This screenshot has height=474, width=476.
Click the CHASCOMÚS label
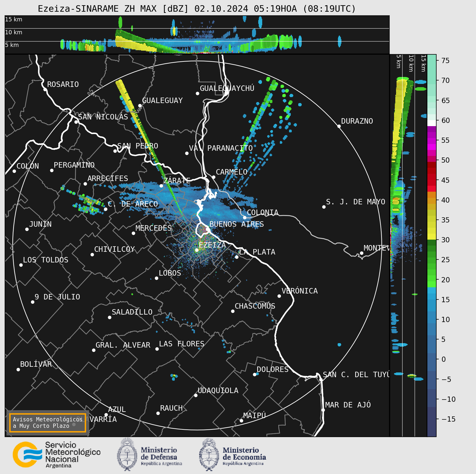(255, 306)
